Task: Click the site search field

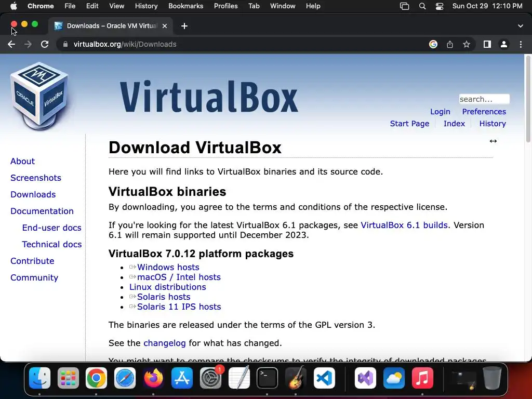Action: tap(484, 99)
